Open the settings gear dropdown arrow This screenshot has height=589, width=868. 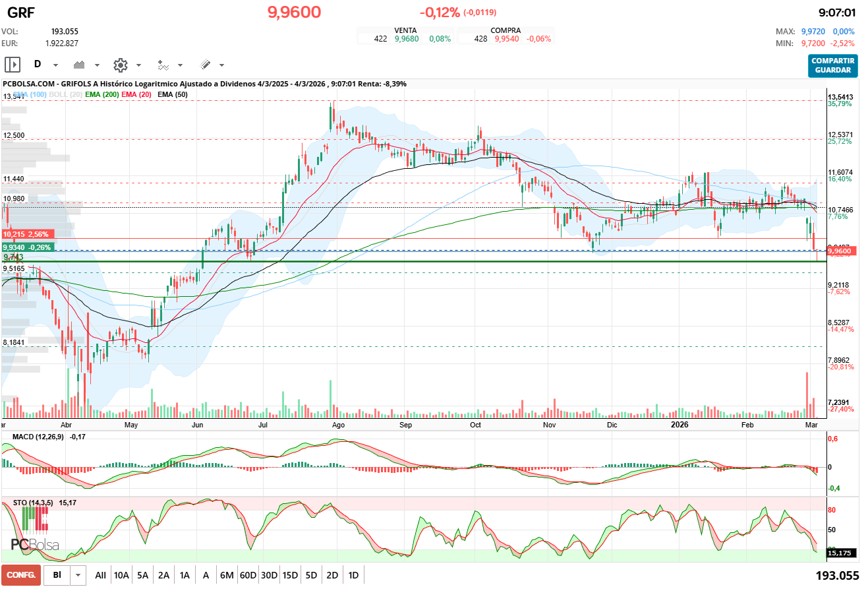[x=138, y=65]
